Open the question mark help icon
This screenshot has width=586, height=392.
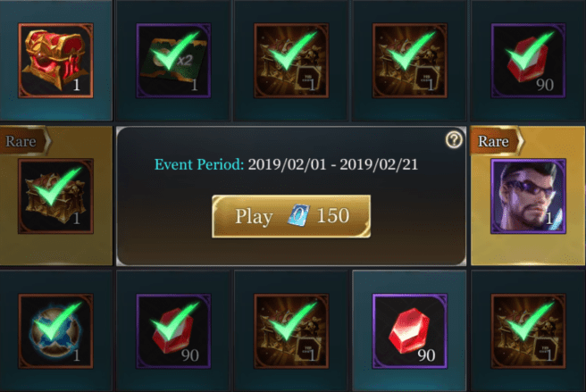454,140
